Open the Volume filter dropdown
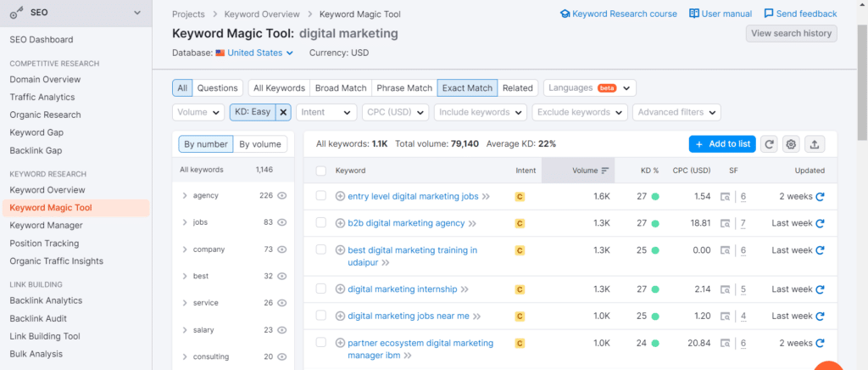Viewport: 868px width, 370px height. [198, 112]
